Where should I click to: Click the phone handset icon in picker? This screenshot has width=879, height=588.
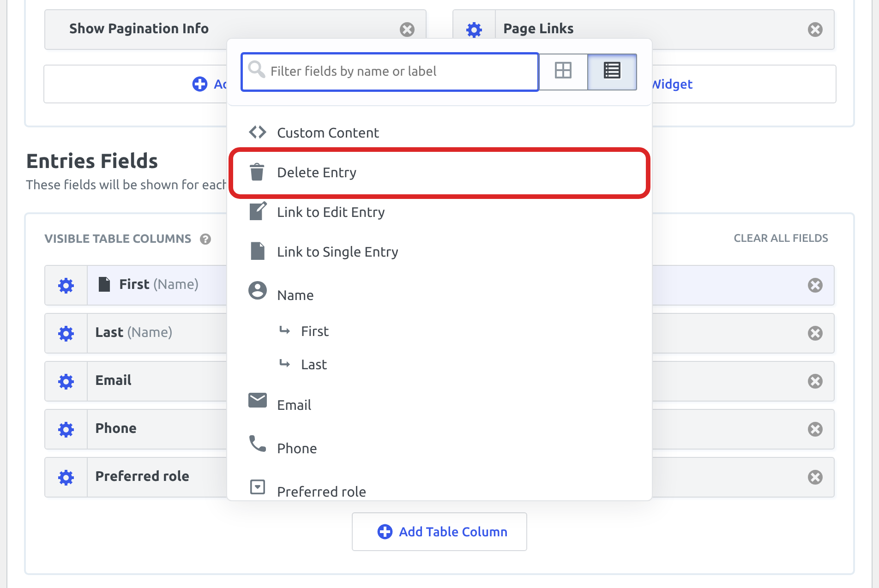[x=258, y=444]
